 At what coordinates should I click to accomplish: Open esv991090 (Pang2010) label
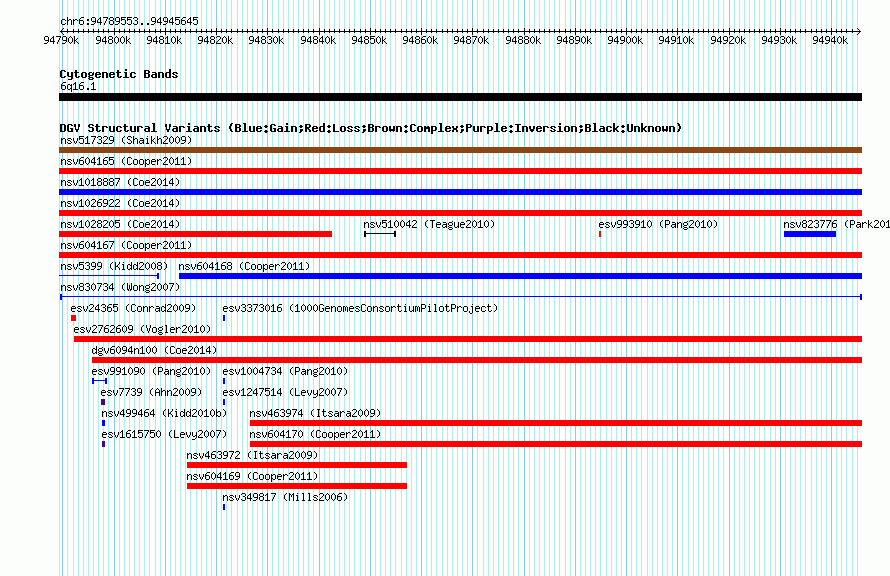point(151,371)
